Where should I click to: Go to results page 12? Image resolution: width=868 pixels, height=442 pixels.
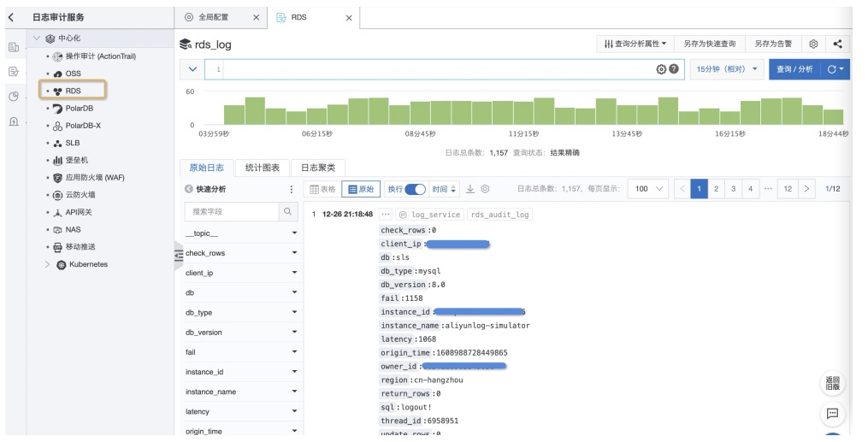coord(787,189)
